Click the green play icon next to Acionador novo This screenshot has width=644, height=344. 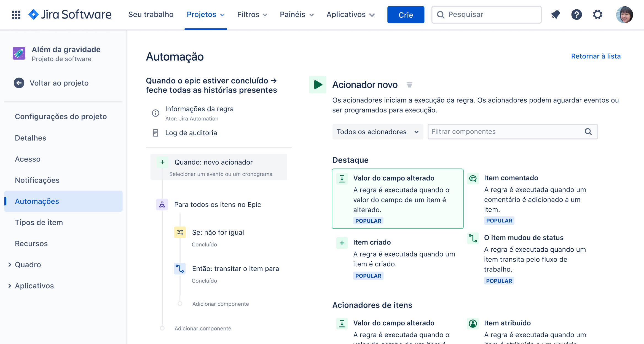[x=317, y=85]
